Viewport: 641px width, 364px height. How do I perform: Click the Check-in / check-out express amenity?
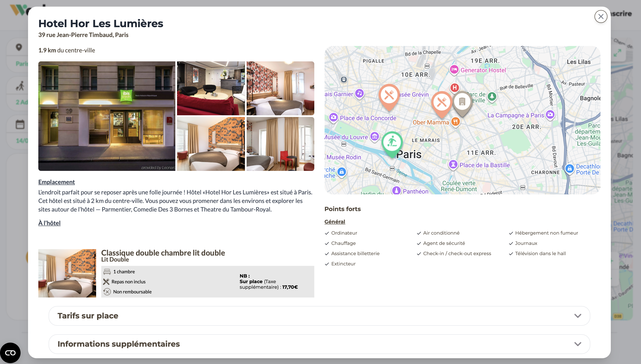point(457,253)
